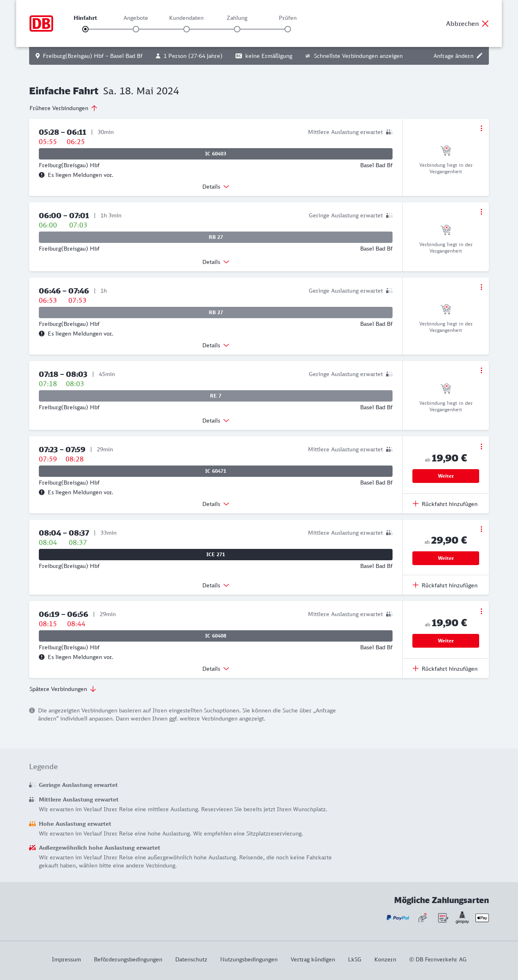Click the Hinfahrt step radio circle
This screenshot has height=980, width=518.
click(85, 29)
